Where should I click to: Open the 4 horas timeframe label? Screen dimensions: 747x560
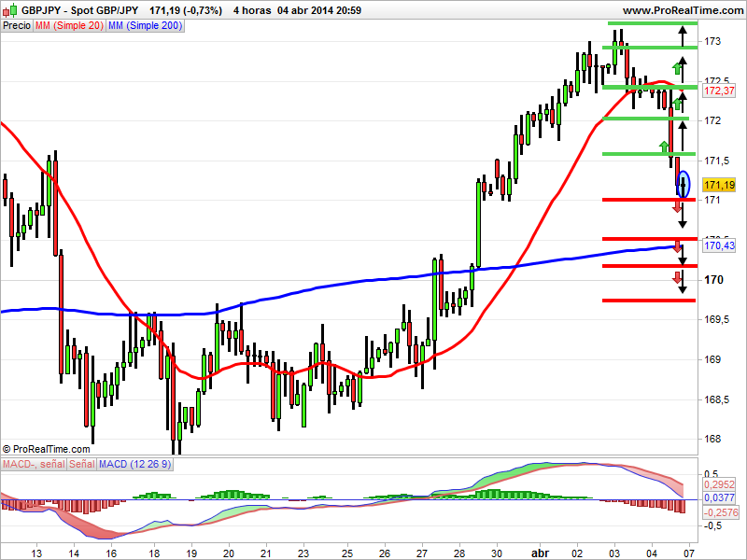(x=252, y=10)
